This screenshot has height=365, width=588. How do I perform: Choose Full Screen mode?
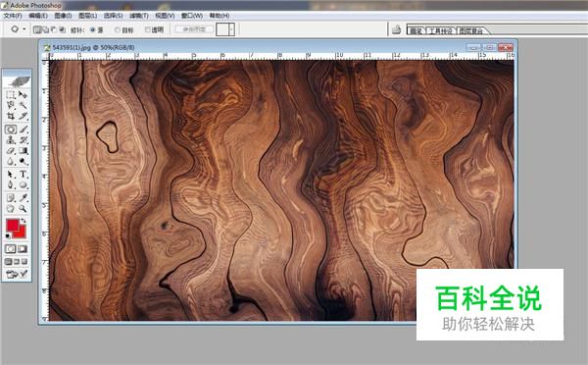click(x=24, y=262)
